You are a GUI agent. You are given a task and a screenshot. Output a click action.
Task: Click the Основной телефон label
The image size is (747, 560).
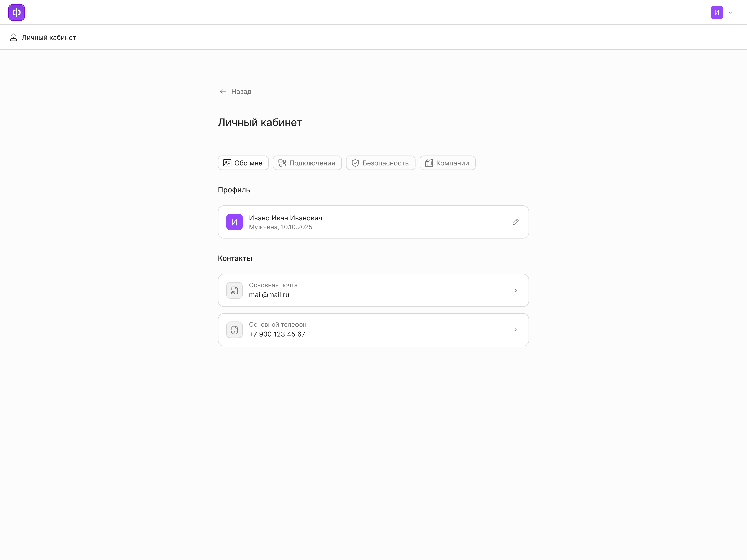[278, 324]
